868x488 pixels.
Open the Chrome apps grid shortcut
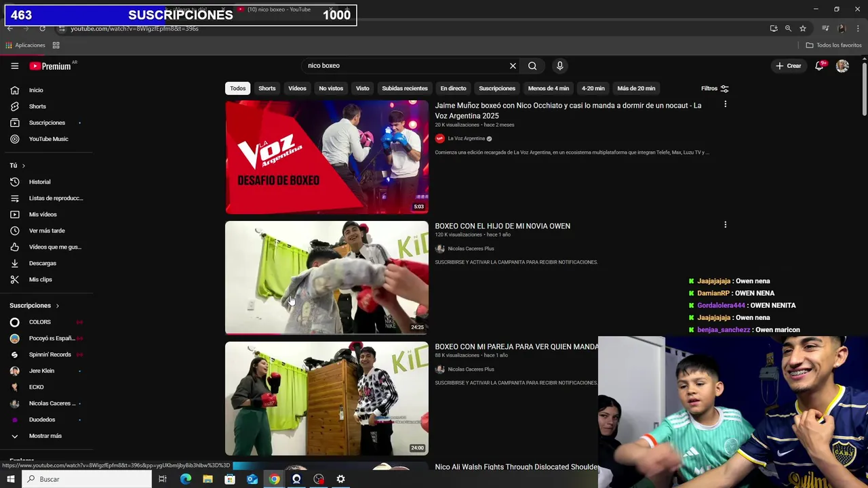point(56,45)
